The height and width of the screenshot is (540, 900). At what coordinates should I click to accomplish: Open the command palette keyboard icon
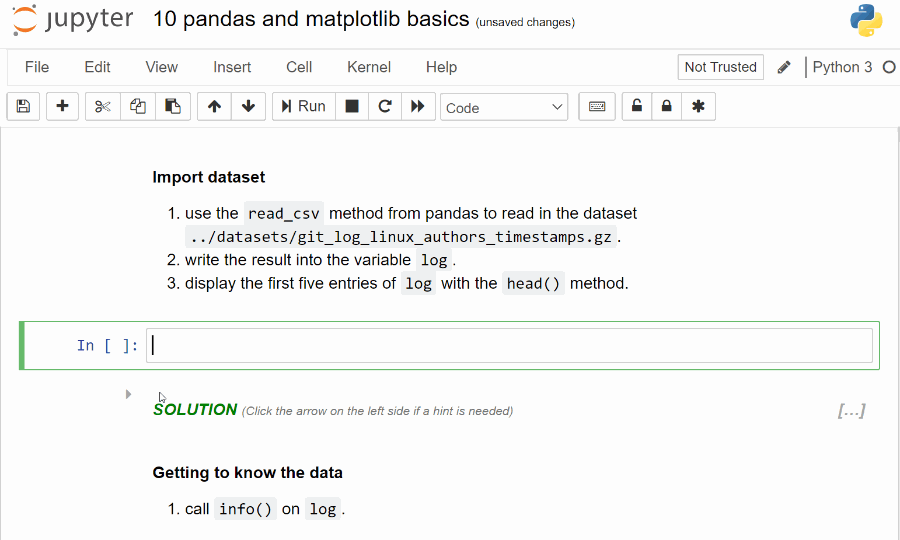[x=597, y=106]
